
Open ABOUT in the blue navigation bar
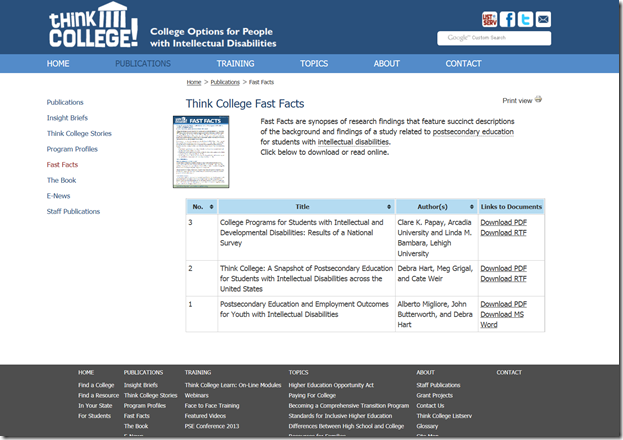click(387, 64)
